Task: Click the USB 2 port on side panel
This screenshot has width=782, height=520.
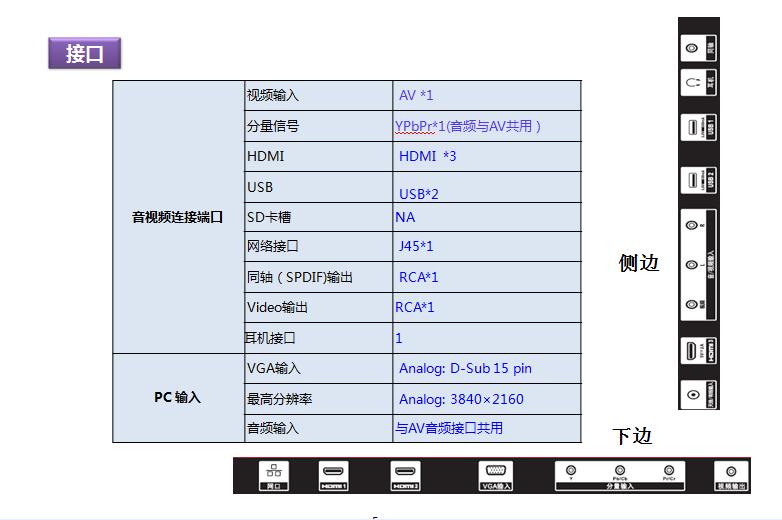Action: 692,180
